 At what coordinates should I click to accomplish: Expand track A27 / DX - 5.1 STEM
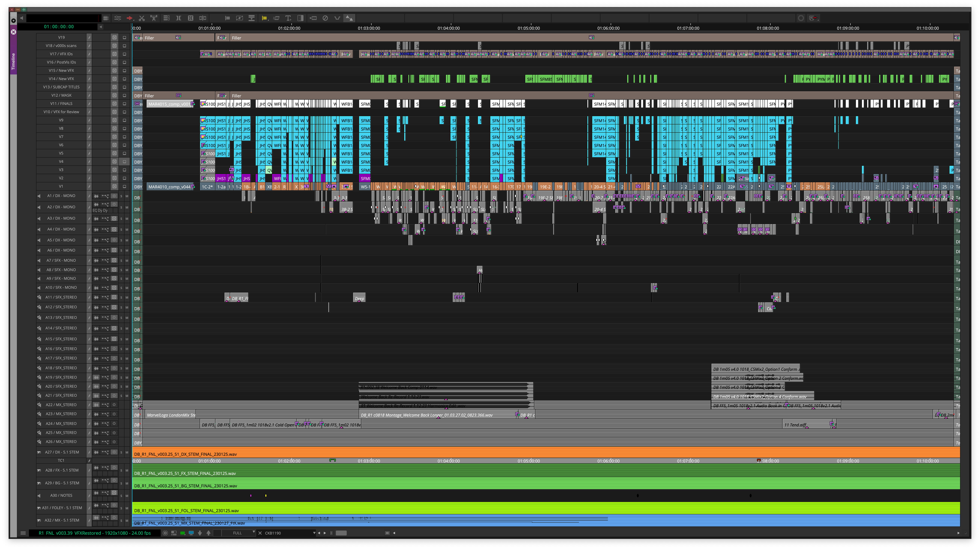(x=39, y=452)
